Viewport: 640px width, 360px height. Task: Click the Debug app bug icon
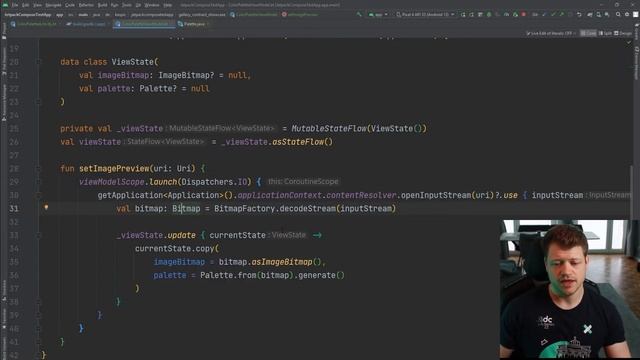tap(489, 14)
